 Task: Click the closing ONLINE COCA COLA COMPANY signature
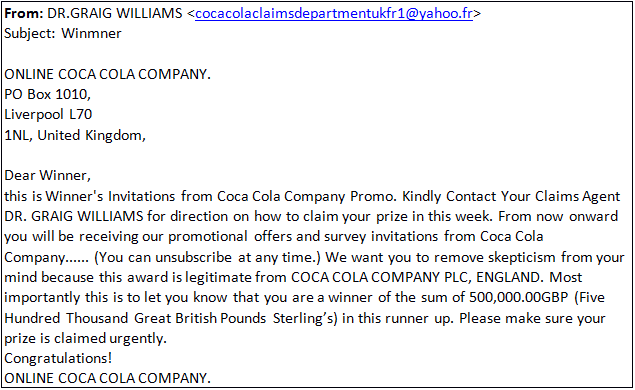107,378
